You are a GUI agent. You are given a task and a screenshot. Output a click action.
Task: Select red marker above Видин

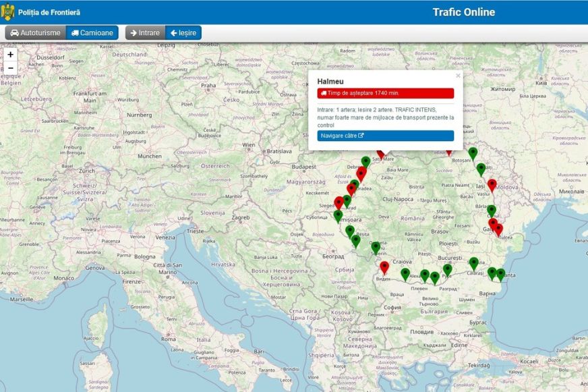click(x=384, y=268)
